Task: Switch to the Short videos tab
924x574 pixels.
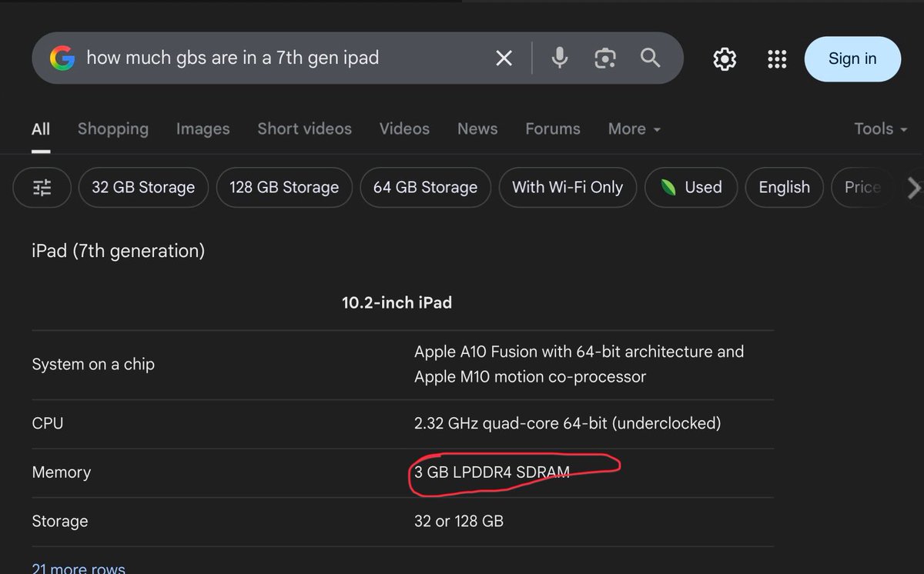Action: (x=304, y=129)
